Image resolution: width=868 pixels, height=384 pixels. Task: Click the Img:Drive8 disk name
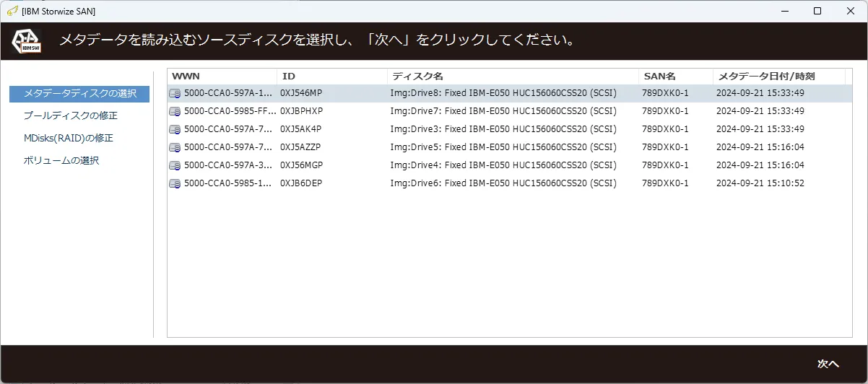503,93
